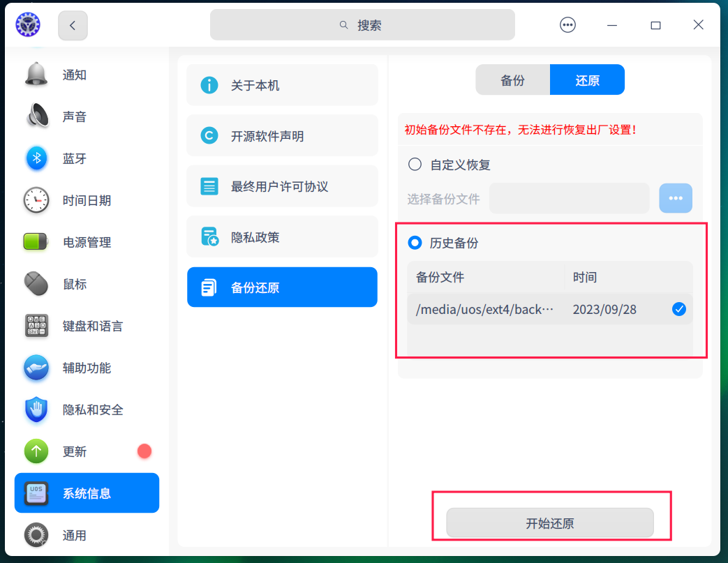Viewport: 728px width, 563px height.
Task: Switch to the 备份 tab
Action: click(x=512, y=80)
